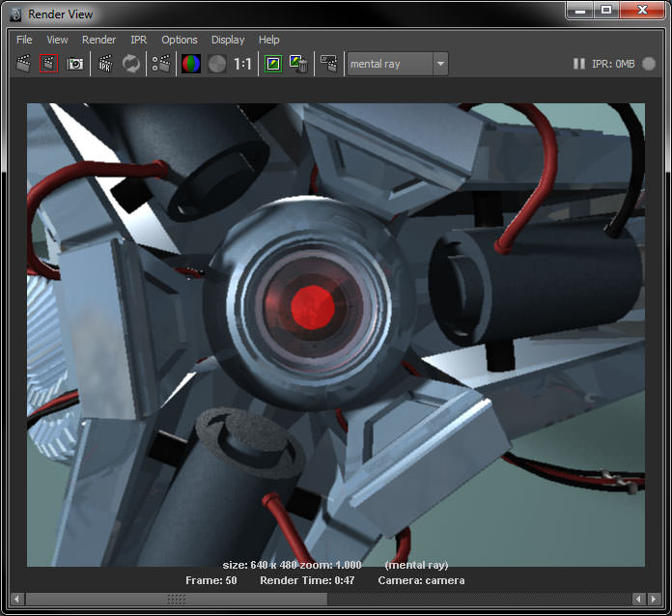The image size is (672, 616).
Task: Click the image scrollbar left arrow
Action: (x=17, y=599)
